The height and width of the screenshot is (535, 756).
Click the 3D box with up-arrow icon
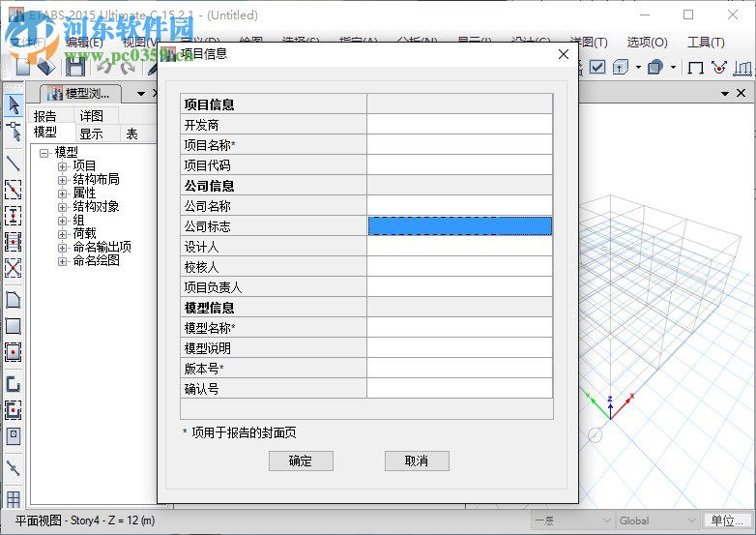click(621, 67)
